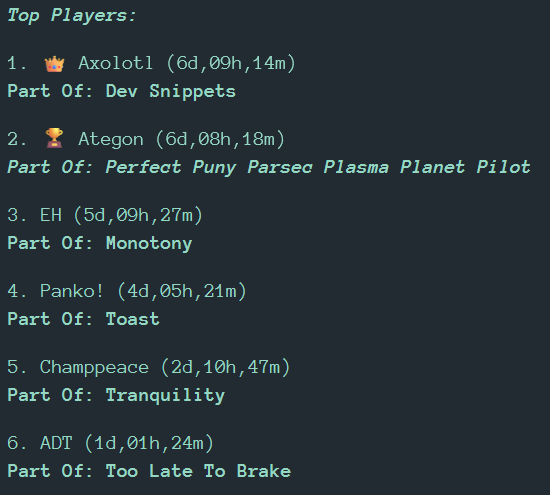Click Axolotl's time 6d,09h,14m
Screen dimensions: 550x495
pyautogui.click(x=231, y=64)
